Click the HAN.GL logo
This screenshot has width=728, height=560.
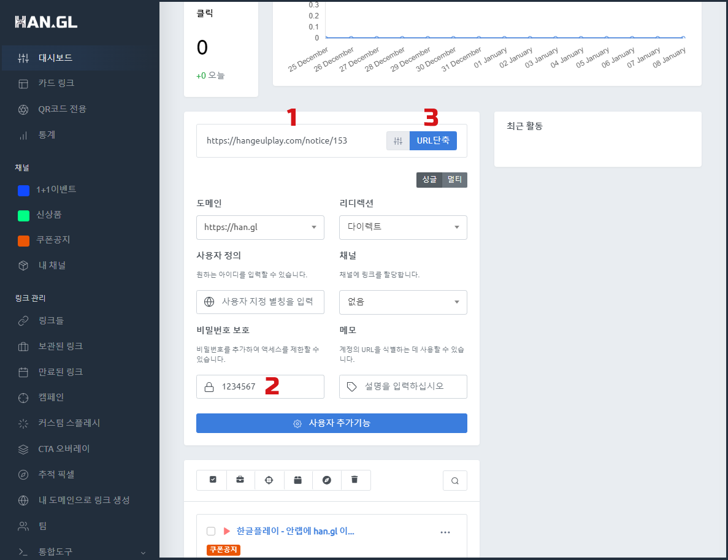coord(46,22)
